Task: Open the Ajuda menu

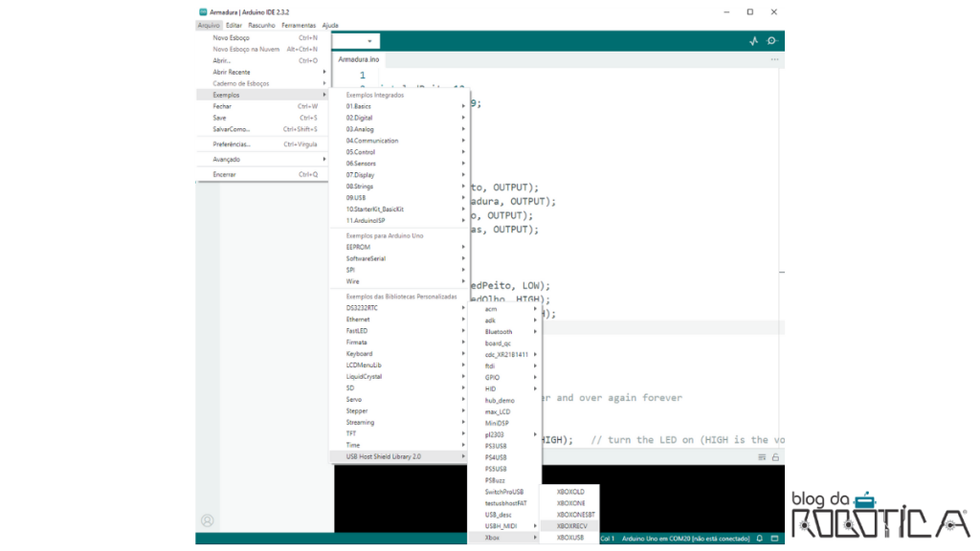Action: pyautogui.click(x=330, y=26)
